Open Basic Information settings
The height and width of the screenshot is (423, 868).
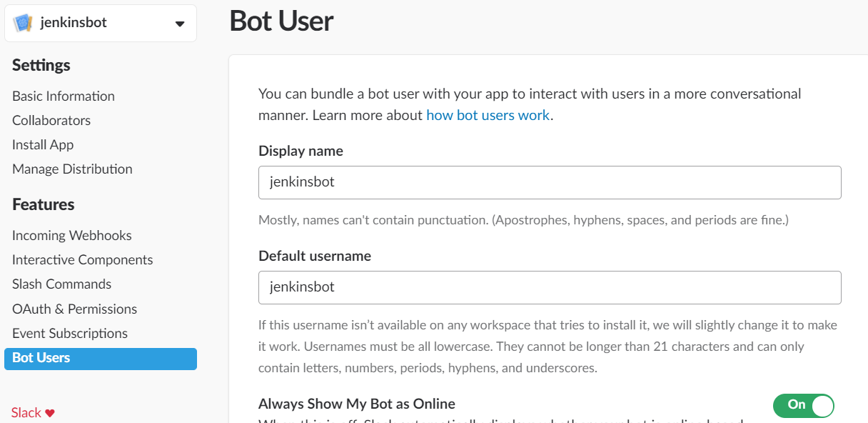(64, 96)
